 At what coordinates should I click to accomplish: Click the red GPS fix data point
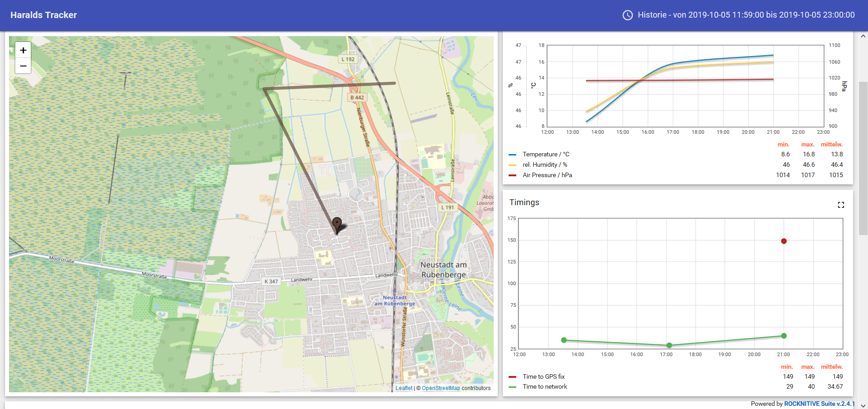pyautogui.click(x=784, y=241)
